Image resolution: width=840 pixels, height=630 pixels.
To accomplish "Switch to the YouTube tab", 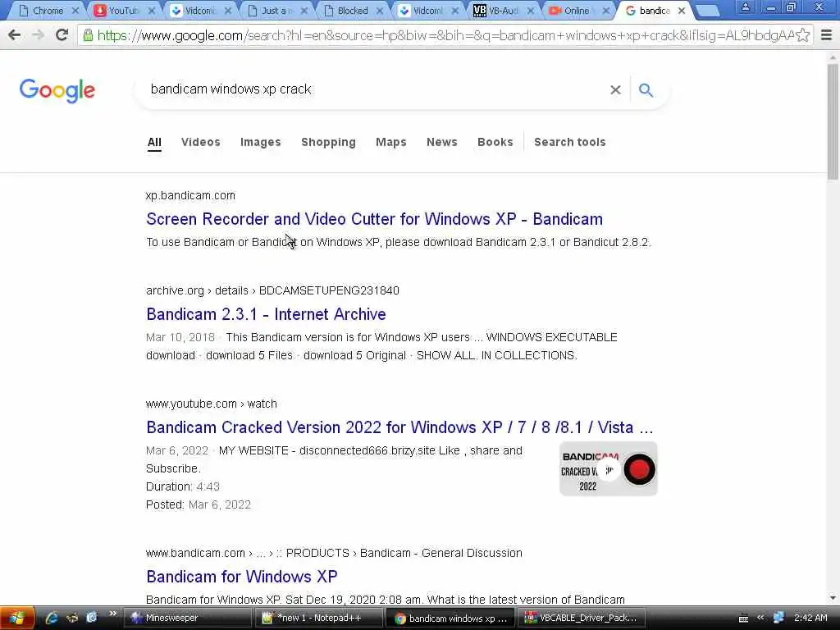I will point(125,11).
